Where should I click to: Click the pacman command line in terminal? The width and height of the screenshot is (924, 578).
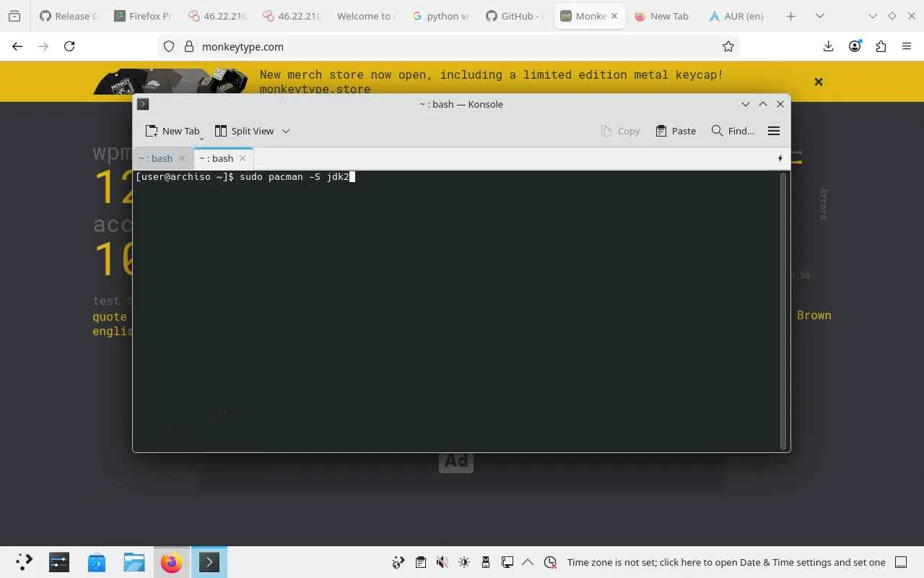coord(244,177)
